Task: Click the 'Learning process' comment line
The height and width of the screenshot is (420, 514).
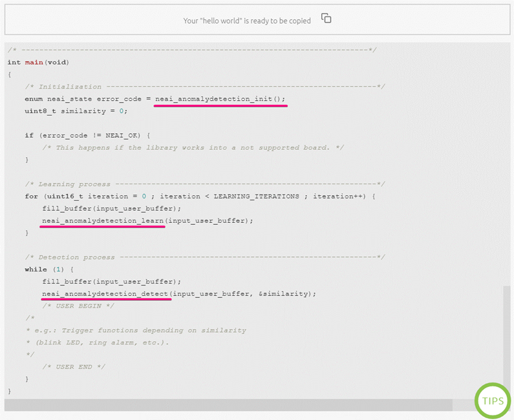Action: tap(205, 184)
